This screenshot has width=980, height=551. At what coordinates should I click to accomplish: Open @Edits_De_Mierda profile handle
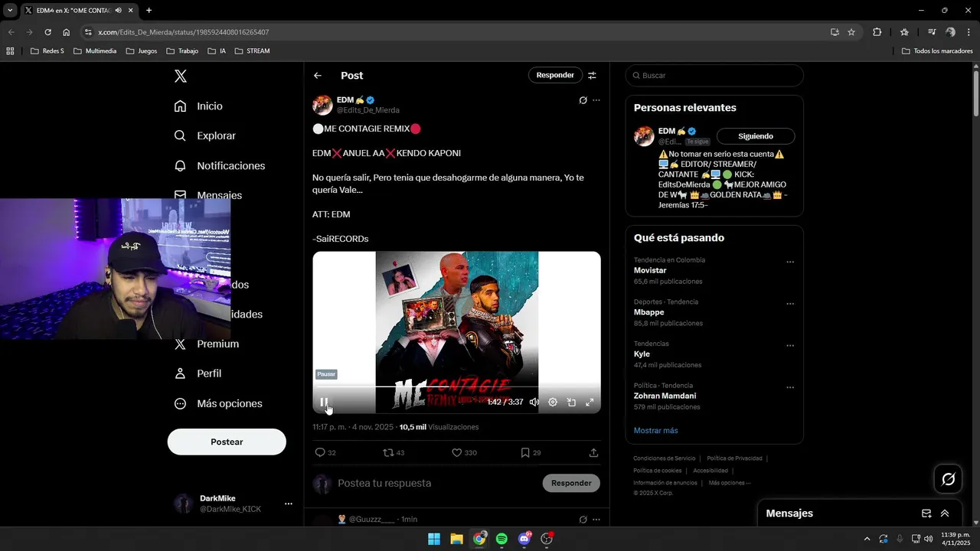coord(368,110)
